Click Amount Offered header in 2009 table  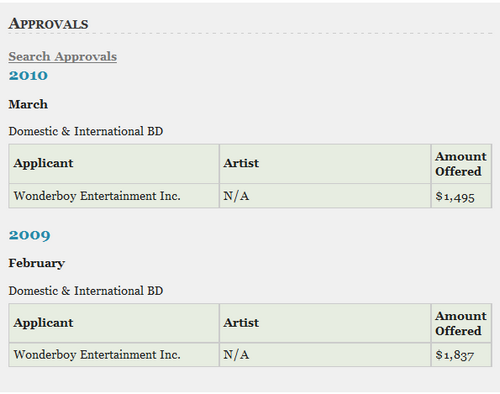[461, 323]
